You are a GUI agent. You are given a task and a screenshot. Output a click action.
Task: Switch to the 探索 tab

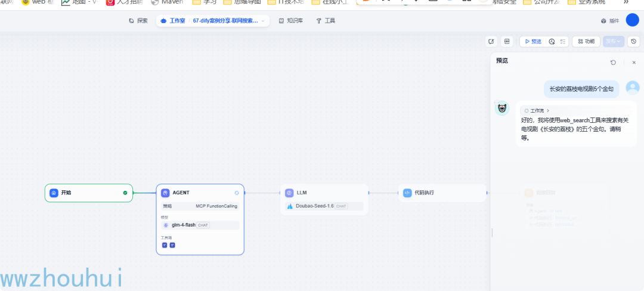tap(138, 21)
